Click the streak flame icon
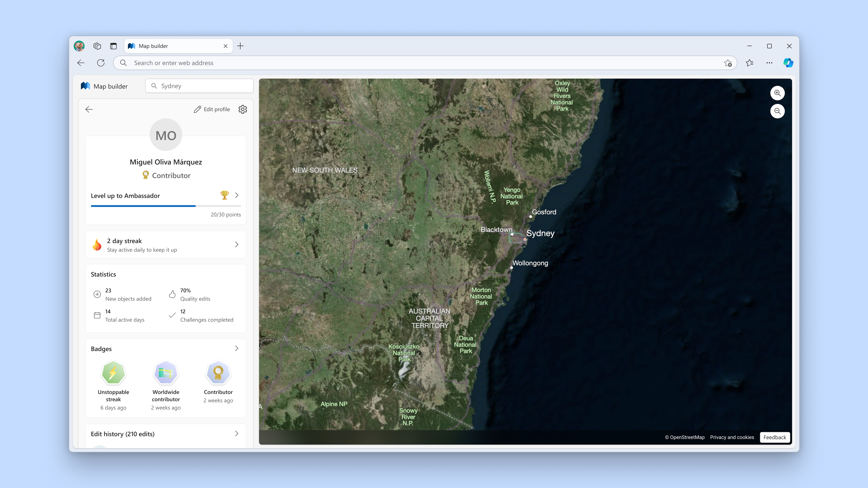The width and height of the screenshot is (868, 488). pyautogui.click(x=97, y=245)
